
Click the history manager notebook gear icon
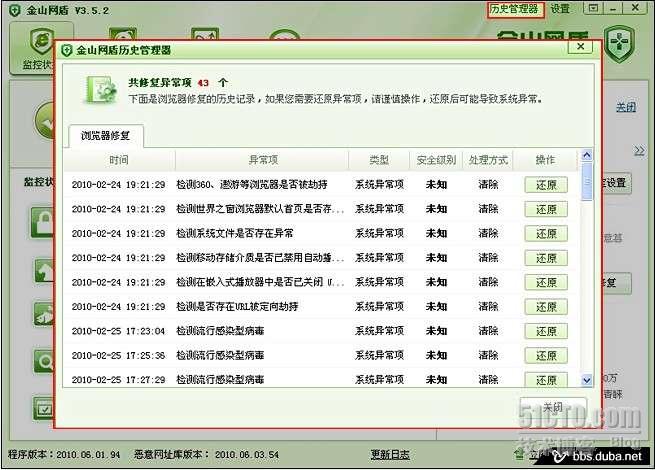click(101, 89)
